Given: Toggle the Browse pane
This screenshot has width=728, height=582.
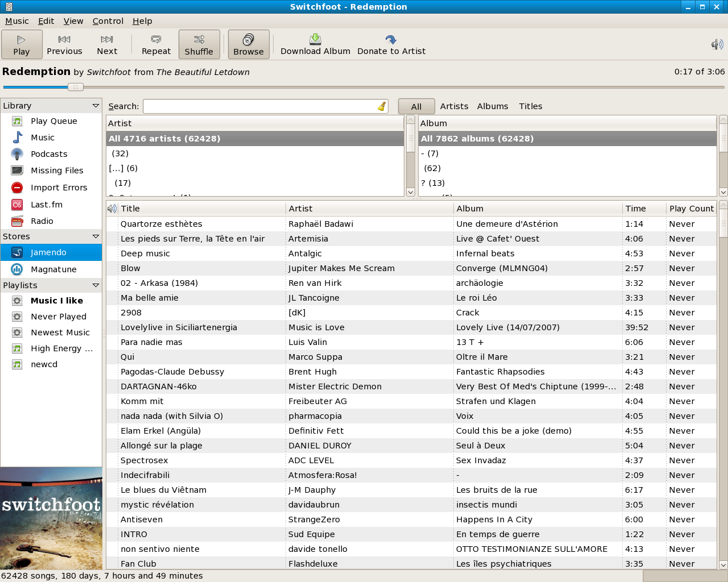Looking at the screenshot, I should 249,44.
